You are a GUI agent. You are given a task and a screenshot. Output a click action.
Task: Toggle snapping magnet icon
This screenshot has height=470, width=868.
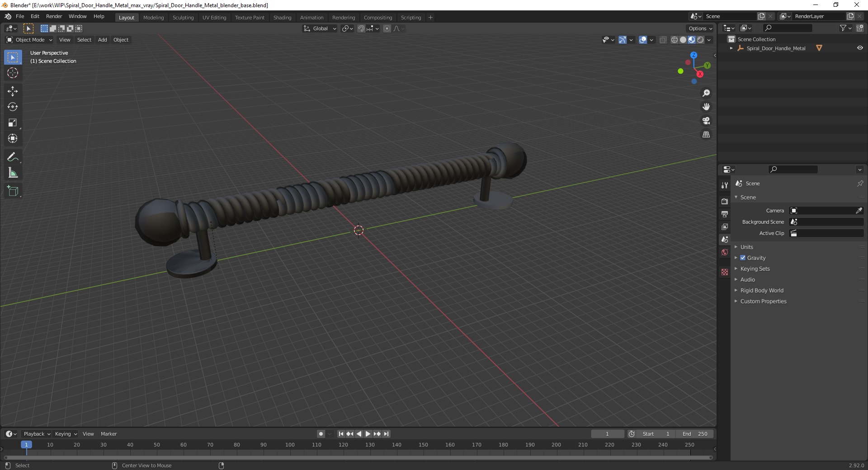tap(361, 28)
